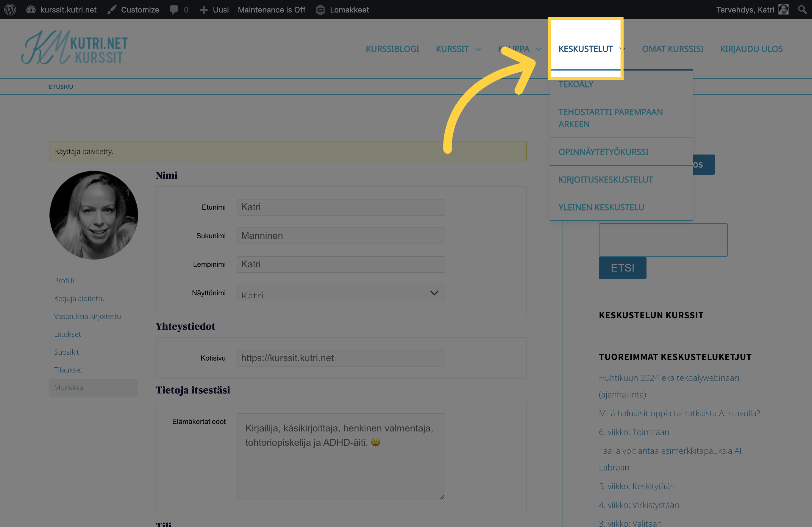The height and width of the screenshot is (527, 812).
Task: Open the Tilaukset profile link
Action: pyautogui.click(x=68, y=370)
